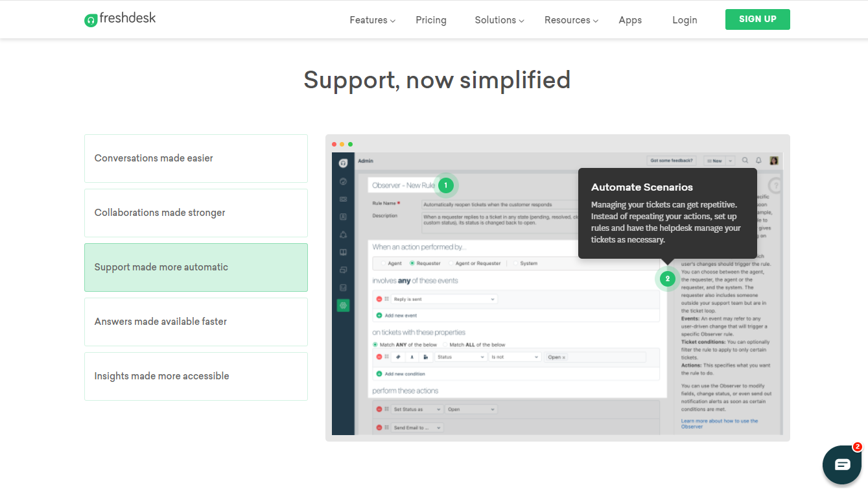Open the Is not operator dropdown
Screen dimensions: 868x498
(x=515, y=357)
